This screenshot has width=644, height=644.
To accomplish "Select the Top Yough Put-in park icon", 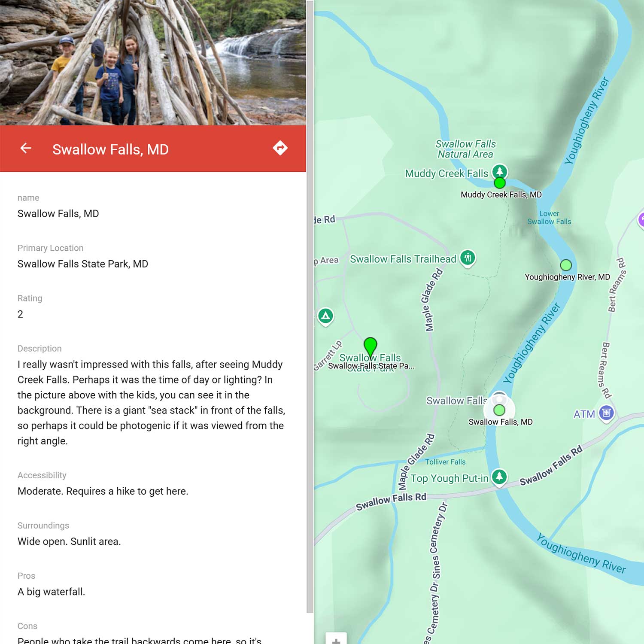I will pos(499,477).
